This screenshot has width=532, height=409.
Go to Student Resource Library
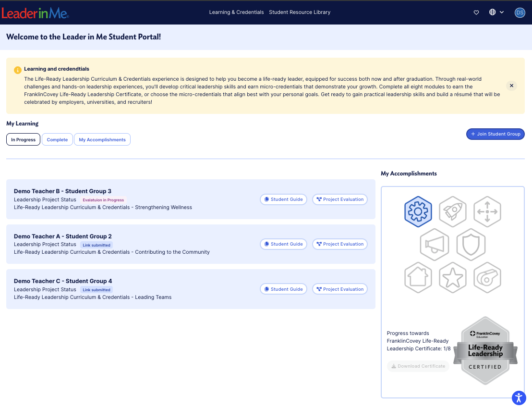click(300, 12)
